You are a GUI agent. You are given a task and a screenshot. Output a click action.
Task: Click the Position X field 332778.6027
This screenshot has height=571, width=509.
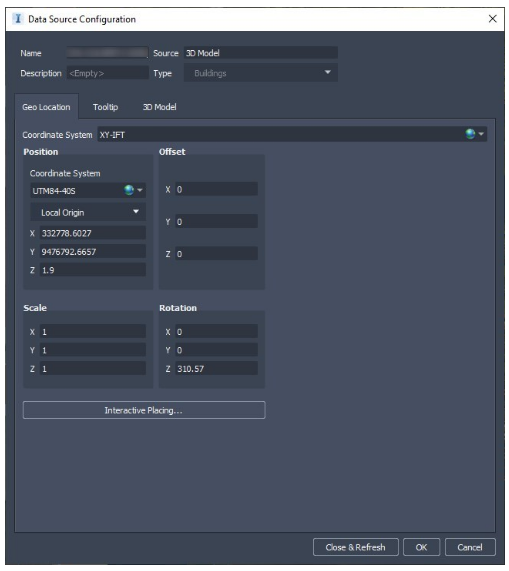pos(92,233)
